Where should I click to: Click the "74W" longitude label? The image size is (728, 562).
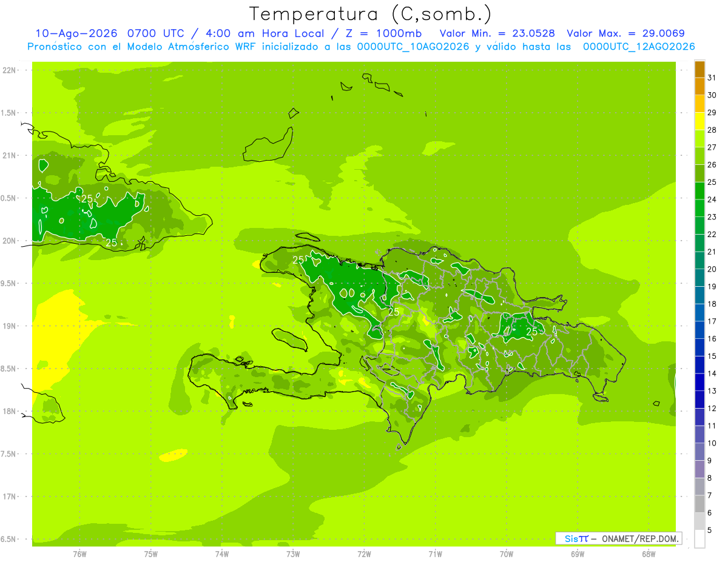(222, 554)
